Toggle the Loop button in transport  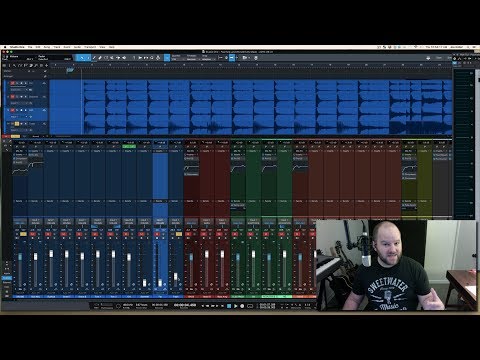250,306
